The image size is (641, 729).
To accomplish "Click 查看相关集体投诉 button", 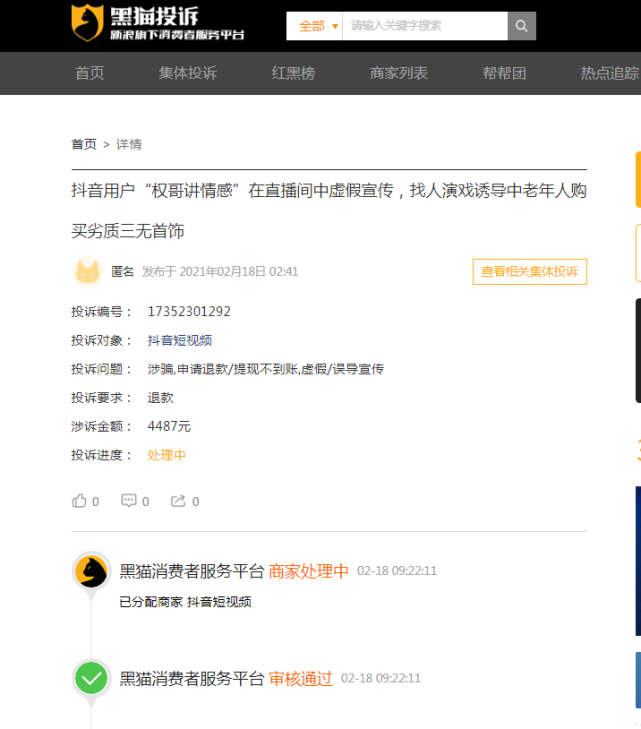I will pos(530,272).
